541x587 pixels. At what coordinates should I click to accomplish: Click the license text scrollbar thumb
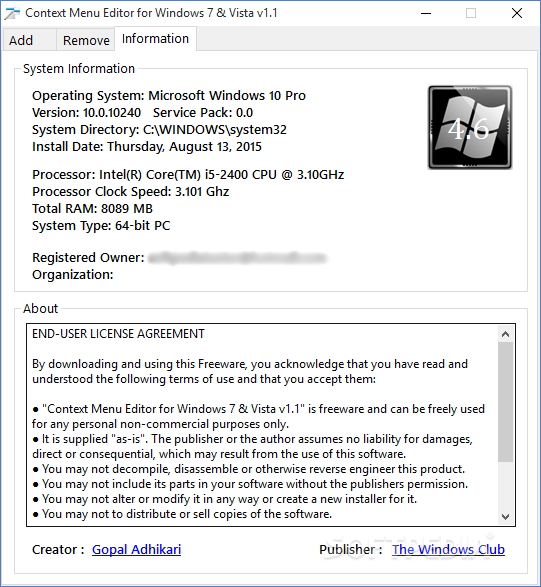pos(505,402)
